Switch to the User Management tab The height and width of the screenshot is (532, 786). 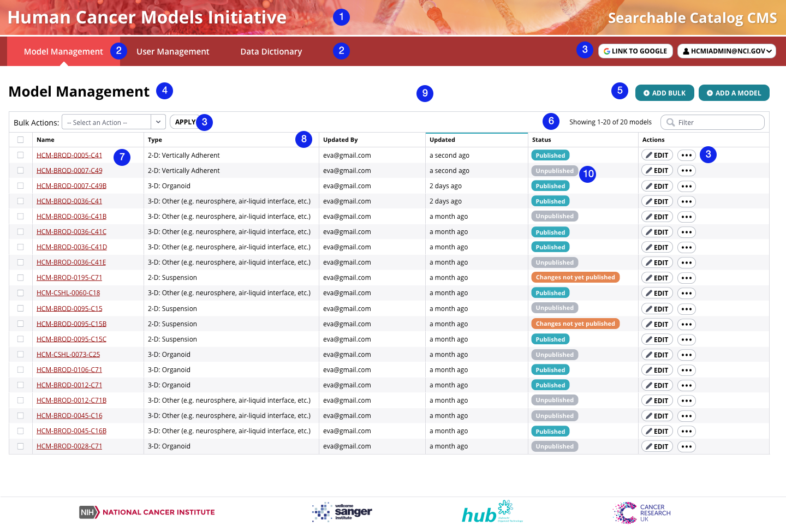pyautogui.click(x=173, y=51)
